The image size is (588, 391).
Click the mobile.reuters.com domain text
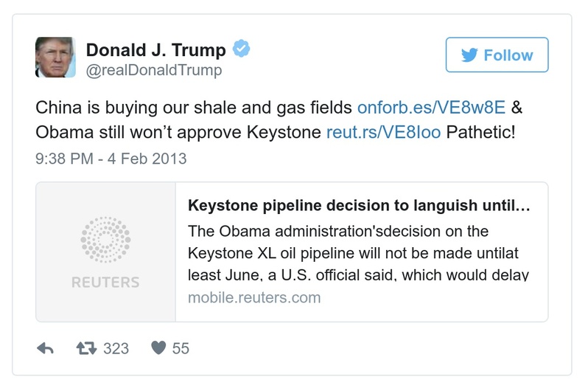coord(254,298)
